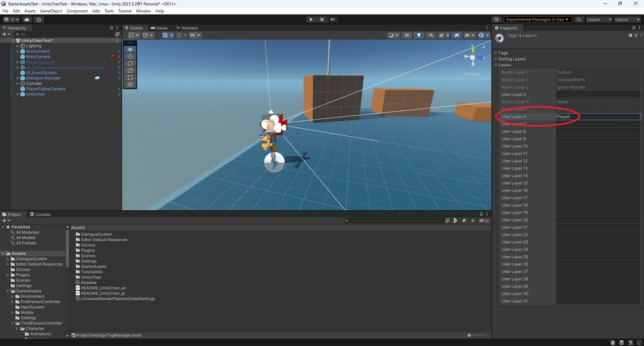This screenshot has height=346, width=644.
Task: Click the Play button
Action: (x=311, y=19)
